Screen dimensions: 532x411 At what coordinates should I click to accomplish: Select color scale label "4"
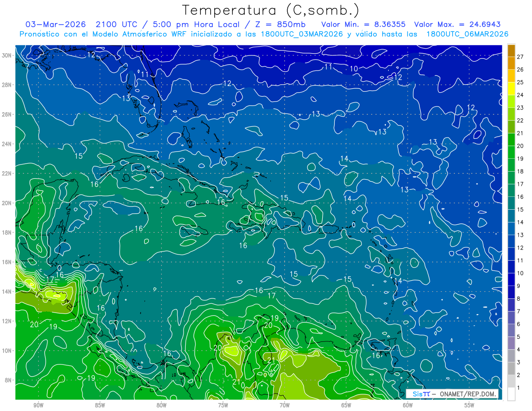(x=519, y=349)
